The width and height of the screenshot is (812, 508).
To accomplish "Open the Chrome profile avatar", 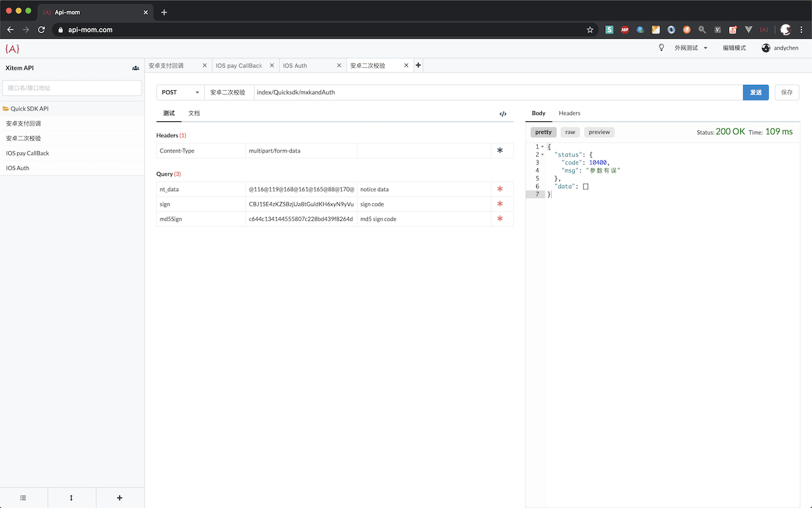I will [x=785, y=30].
